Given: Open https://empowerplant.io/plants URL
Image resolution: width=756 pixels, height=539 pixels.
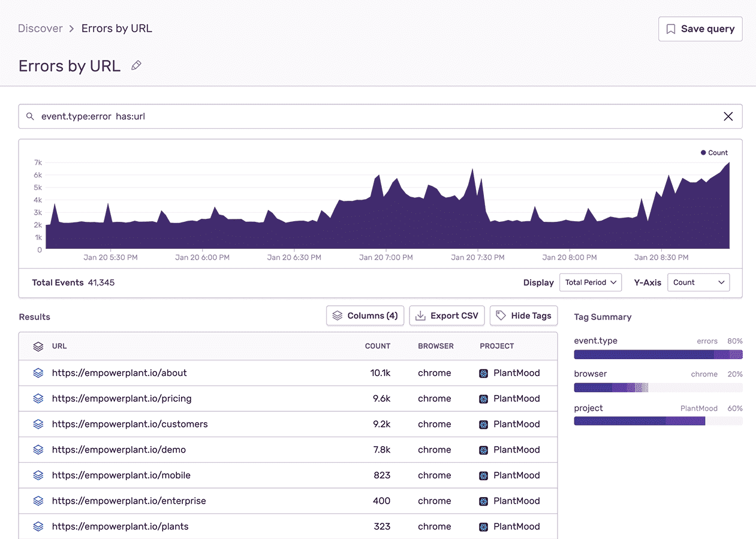Looking at the screenshot, I should tap(121, 527).
